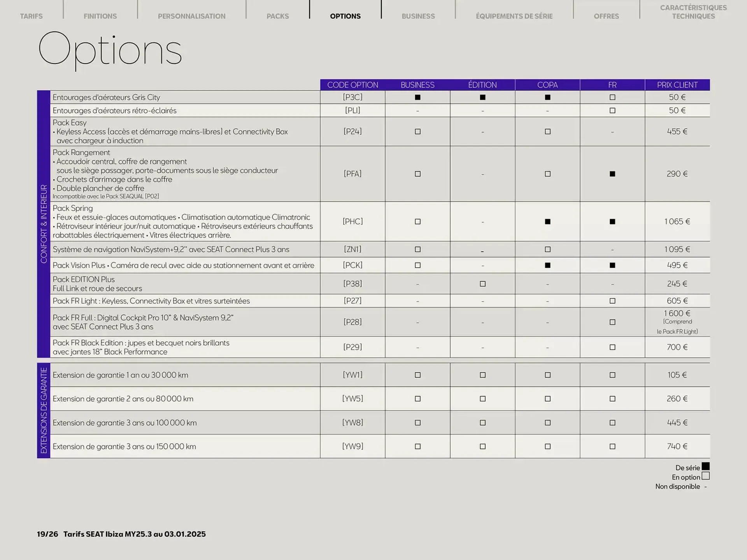Click the 1 600 € Pack FR Full price

click(677, 313)
